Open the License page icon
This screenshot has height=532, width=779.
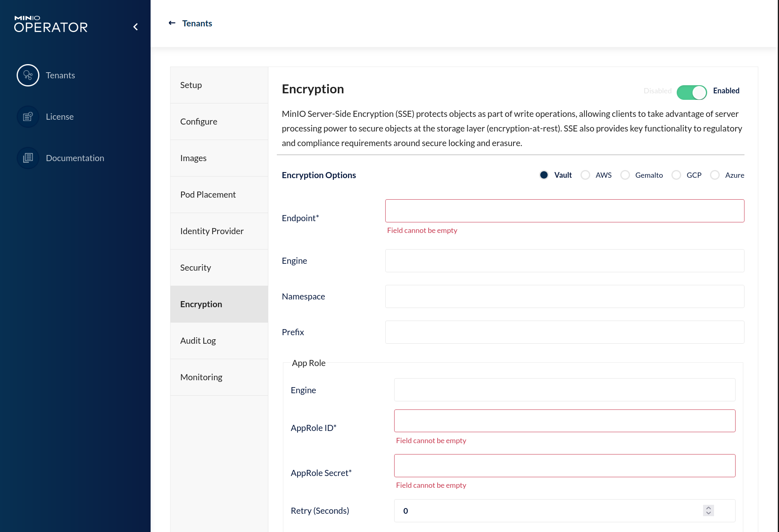click(28, 117)
